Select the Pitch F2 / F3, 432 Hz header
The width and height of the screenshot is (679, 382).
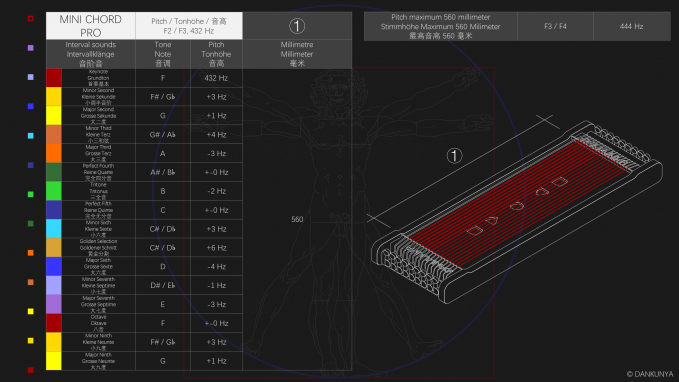[189, 26]
